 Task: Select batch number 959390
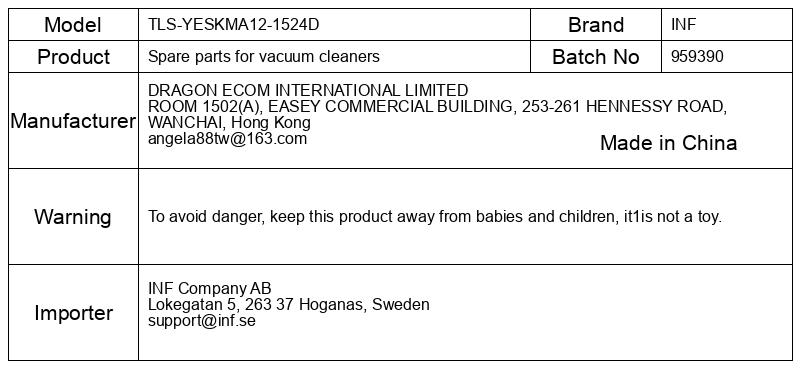pyautogui.click(x=697, y=56)
